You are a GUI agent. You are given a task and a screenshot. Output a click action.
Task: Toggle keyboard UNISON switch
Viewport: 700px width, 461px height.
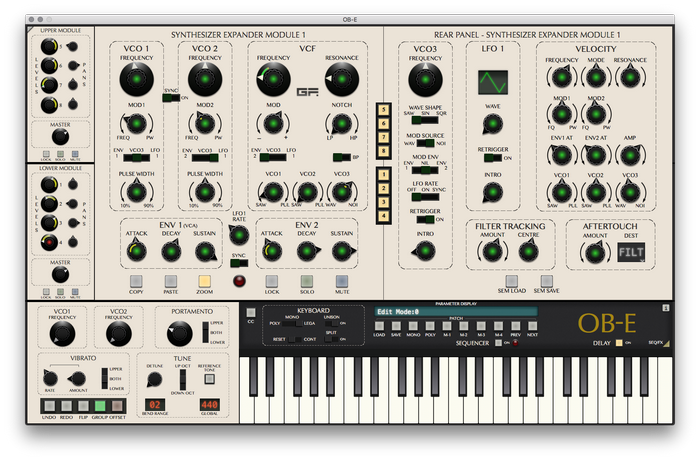coord(332,323)
